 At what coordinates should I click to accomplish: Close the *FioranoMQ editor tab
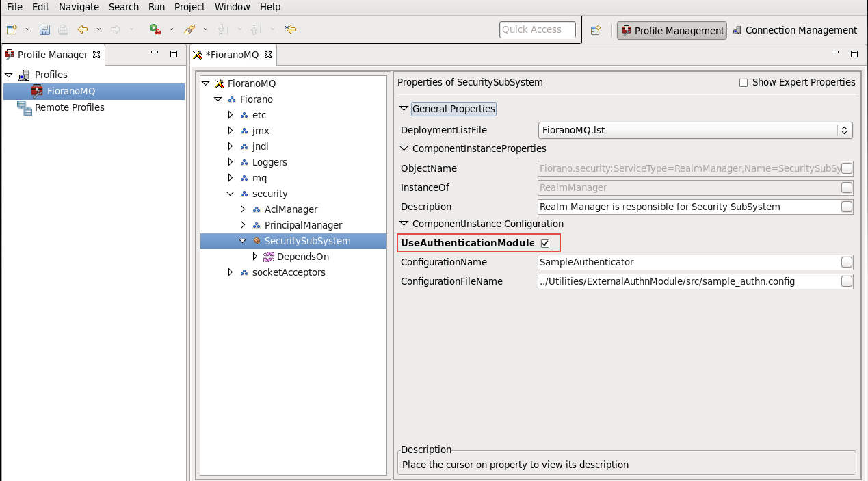(268, 54)
